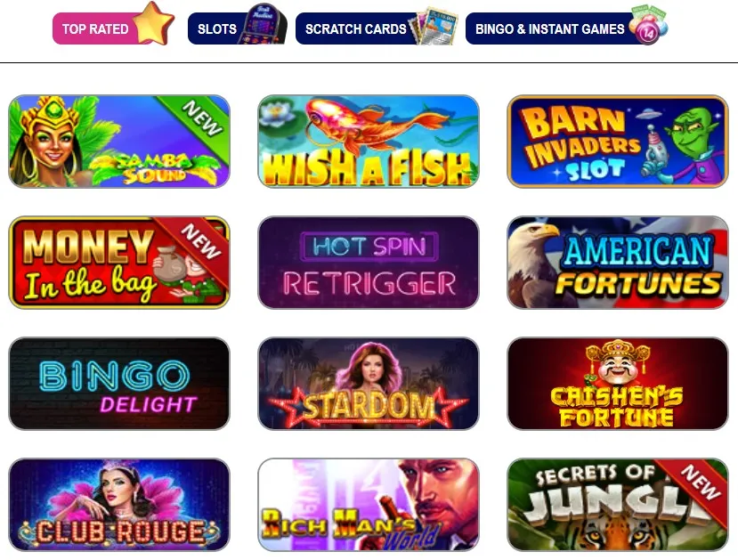Play Rich Man's World game
The image size is (738, 560).
coord(369,505)
